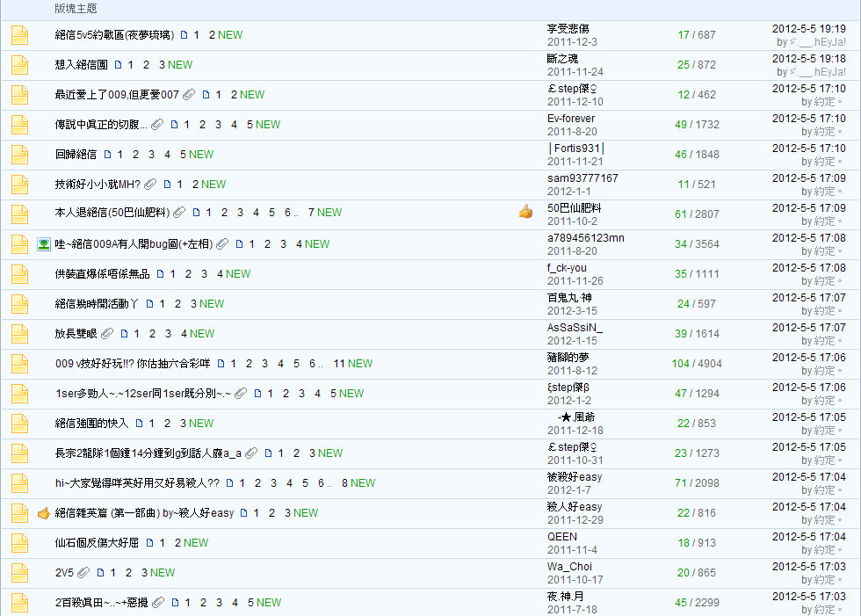Image resolution: width=861 pixels, height=616 pixels.
Task: Click the folder icon of 仙石個反傷大好屈 thread
Action: pos(19,543)
